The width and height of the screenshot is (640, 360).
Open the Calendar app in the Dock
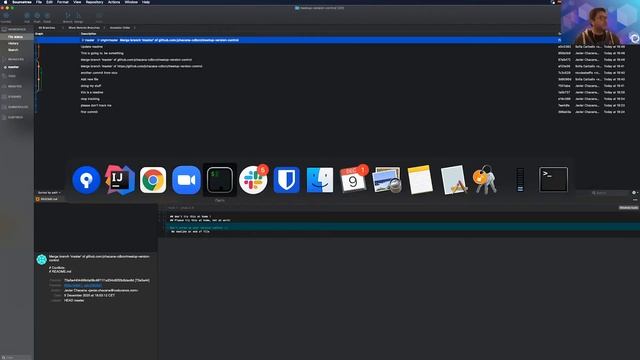(x=353, y=180)
